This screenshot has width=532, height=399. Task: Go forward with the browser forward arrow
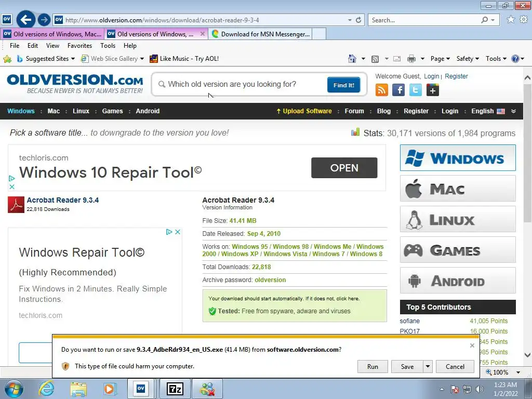tap(44, 20)
